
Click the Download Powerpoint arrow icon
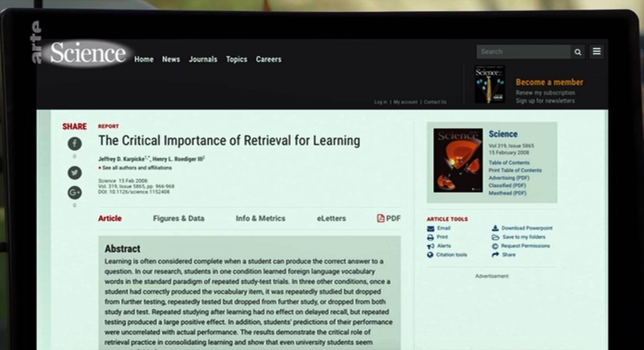495,228
